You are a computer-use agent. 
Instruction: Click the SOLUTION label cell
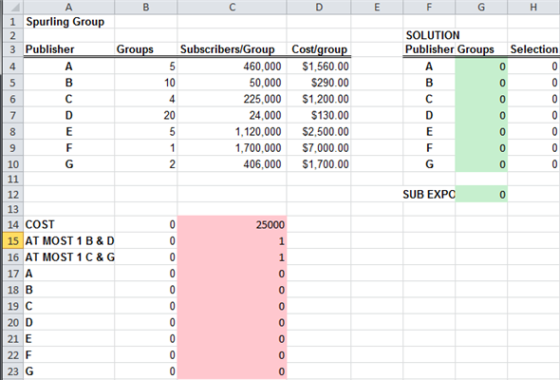429,35
